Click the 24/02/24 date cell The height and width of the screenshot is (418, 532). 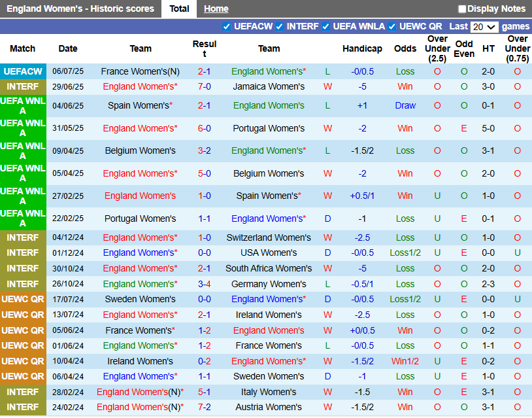coord(68,407)
